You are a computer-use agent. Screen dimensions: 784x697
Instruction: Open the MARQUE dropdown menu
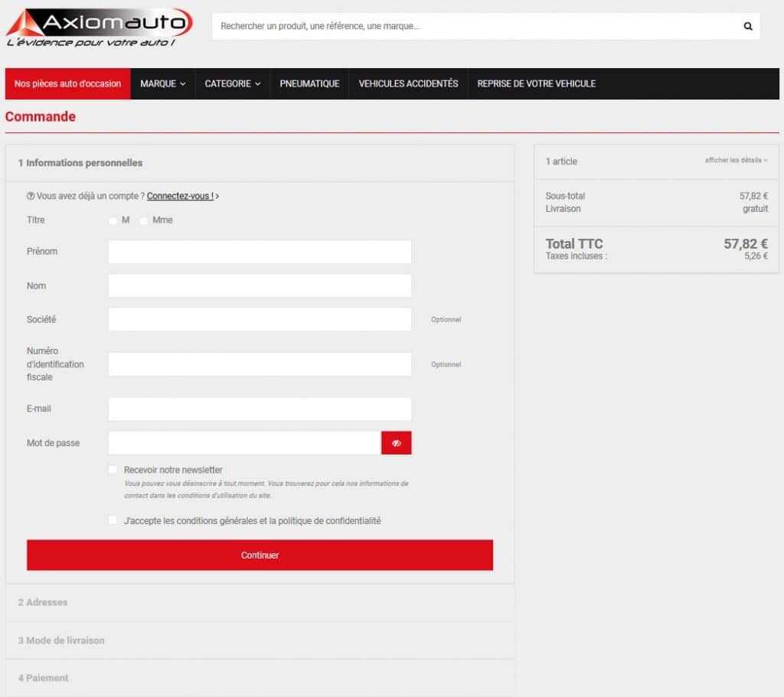click(x=162, y=83)
